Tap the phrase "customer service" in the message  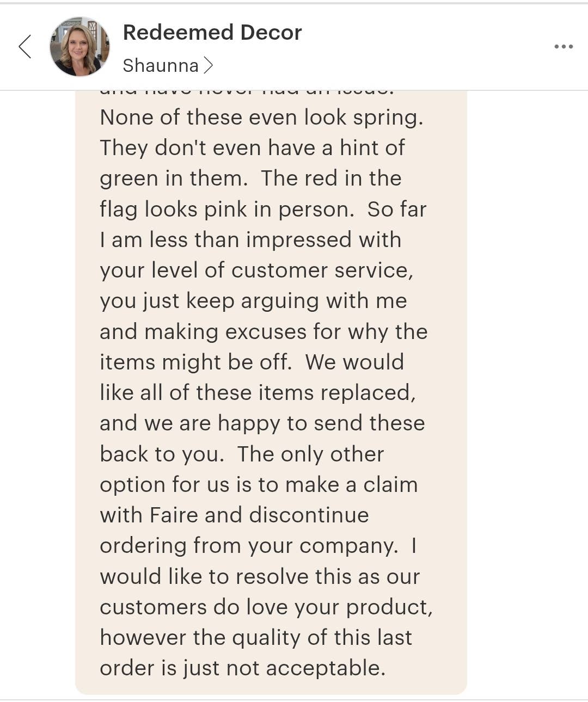(318, 270)
